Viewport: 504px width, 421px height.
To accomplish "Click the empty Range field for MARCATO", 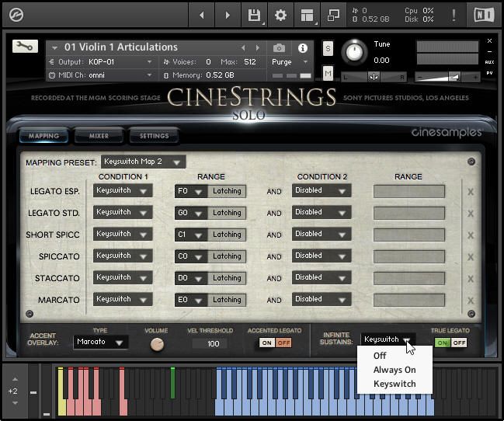I will [408, 300].
